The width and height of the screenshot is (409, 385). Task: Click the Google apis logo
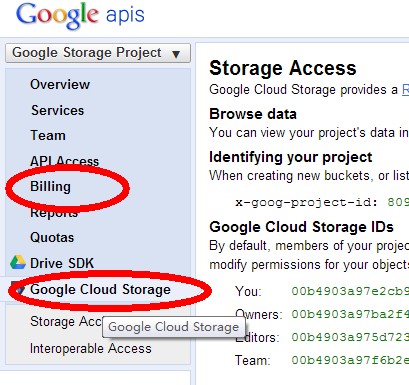point(80,16)
